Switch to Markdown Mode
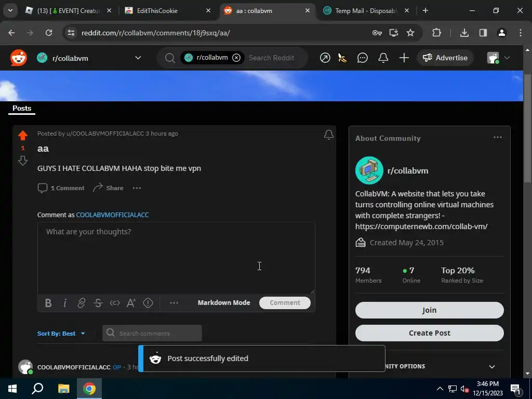This screenshot has width=532, height=399. pos(224,303)
